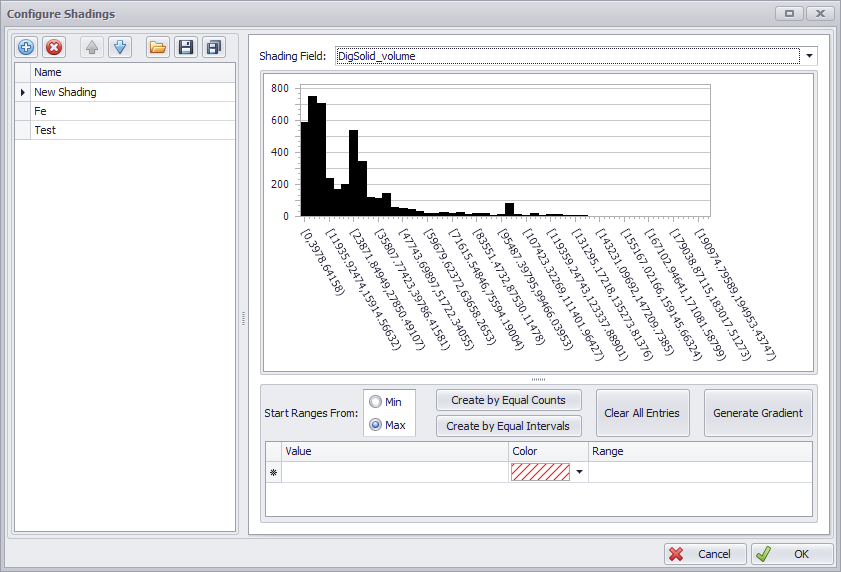841x572 pixels.
Task: Close the Configure Shadings window
Action: 820,13
